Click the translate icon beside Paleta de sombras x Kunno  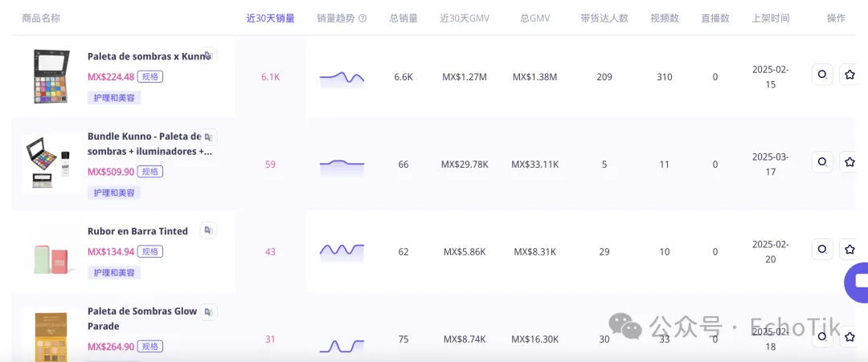pos(209,55)
